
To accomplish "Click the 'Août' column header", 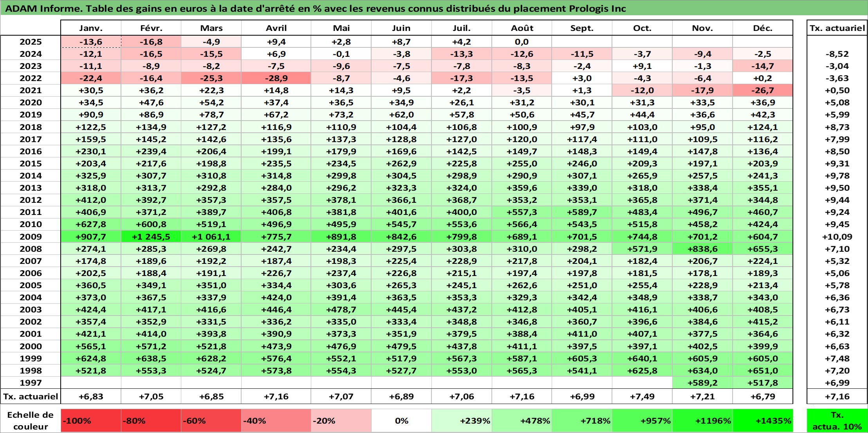I will (522, 28).
